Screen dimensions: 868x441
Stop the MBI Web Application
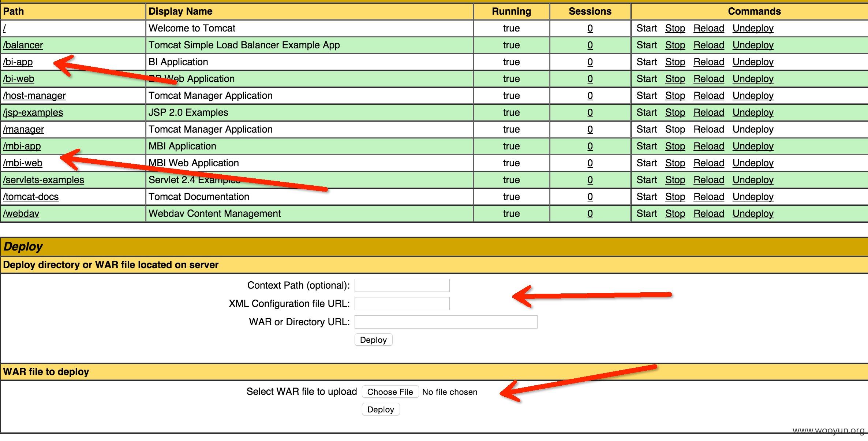[675, 163]
